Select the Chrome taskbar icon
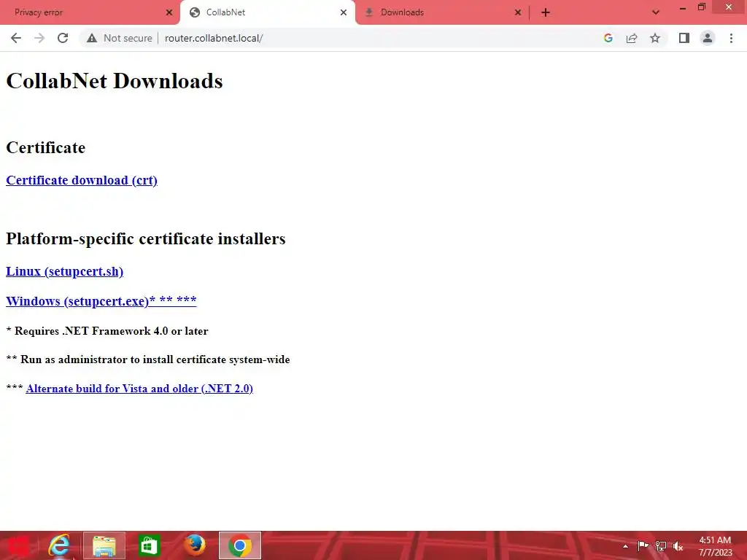The width and height of the screenshot is (747, 560). [x=239, y=545]
